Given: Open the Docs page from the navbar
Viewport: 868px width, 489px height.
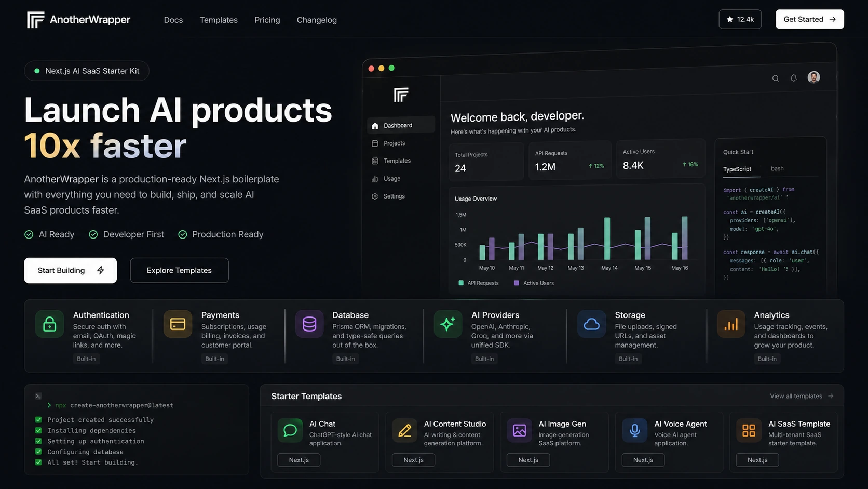Looking at the screenshot, I should 173,20.
